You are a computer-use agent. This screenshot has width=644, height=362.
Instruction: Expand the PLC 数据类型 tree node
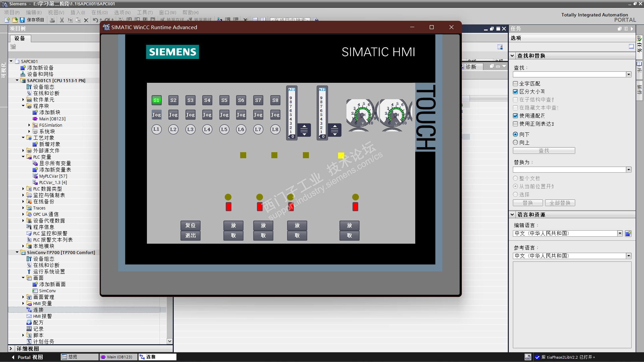[23, 189]
